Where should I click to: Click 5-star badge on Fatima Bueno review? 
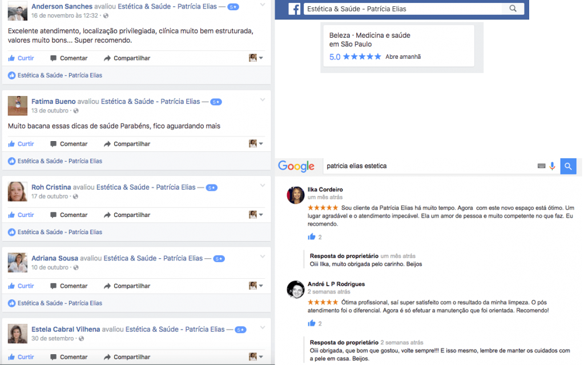coord(216,102)
